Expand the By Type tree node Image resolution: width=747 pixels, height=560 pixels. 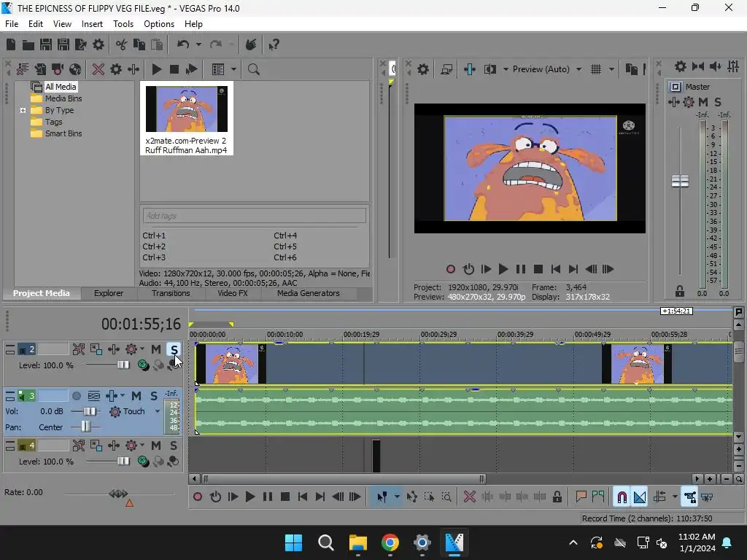23,111
